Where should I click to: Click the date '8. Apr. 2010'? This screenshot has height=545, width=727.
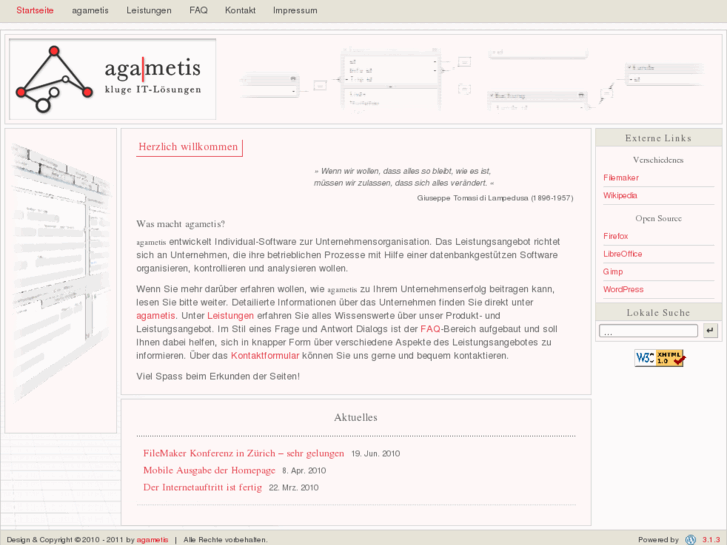tap(304, 471)
